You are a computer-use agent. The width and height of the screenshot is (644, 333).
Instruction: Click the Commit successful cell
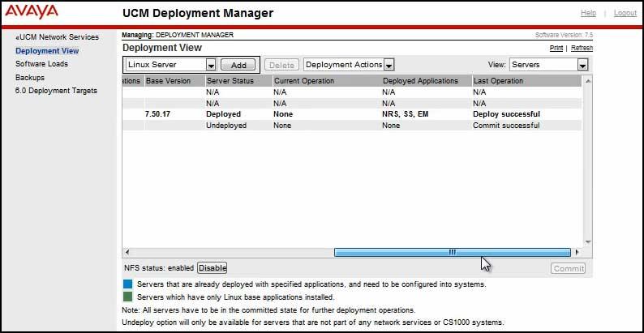[x=506, y=125]
